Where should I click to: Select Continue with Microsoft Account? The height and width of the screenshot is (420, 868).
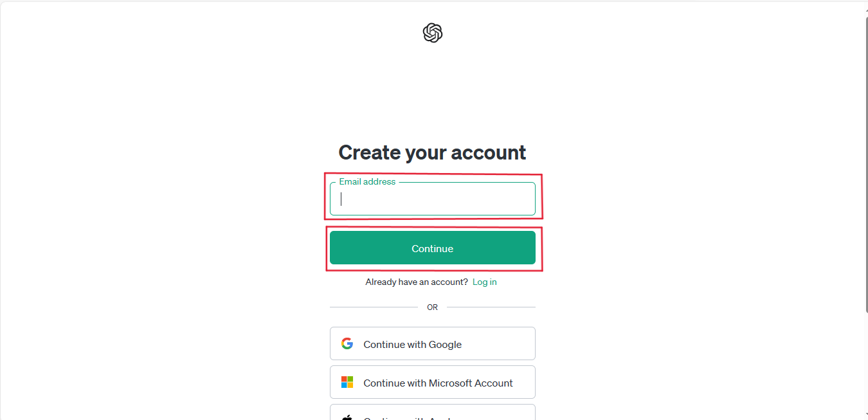pyautogui.click(x=433, y=382)
